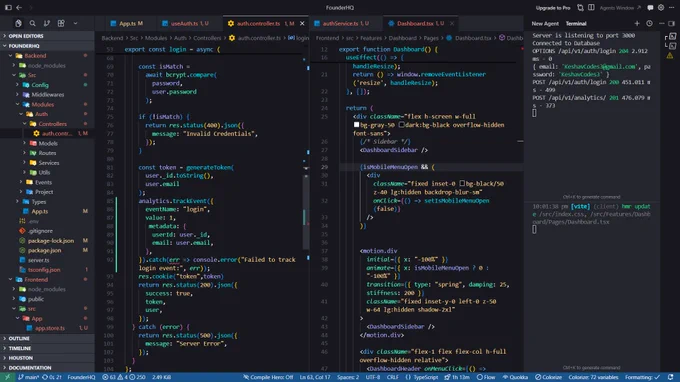Screen dimensions: 680x382
Task: Select the Terminal tab
Action: click(x=576, y=23)
